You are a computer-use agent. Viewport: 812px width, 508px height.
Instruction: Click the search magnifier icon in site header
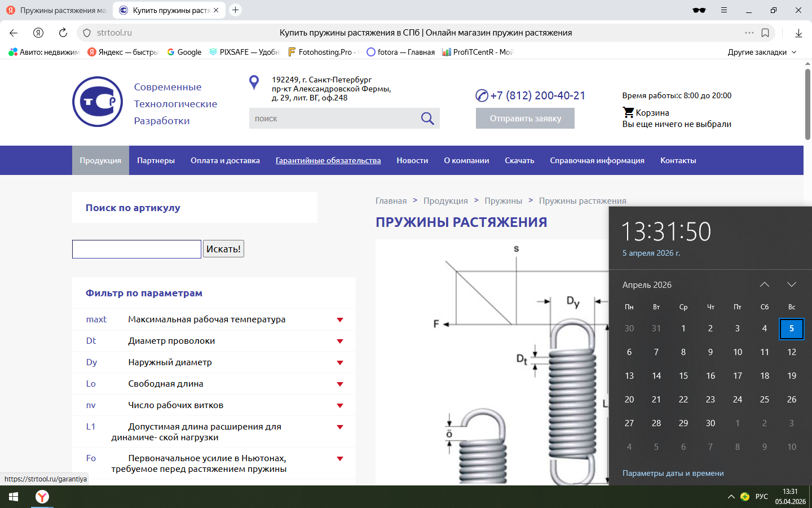427,119
